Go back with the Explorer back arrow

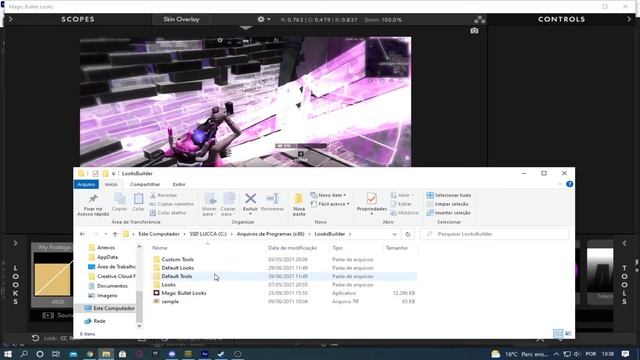82,234
